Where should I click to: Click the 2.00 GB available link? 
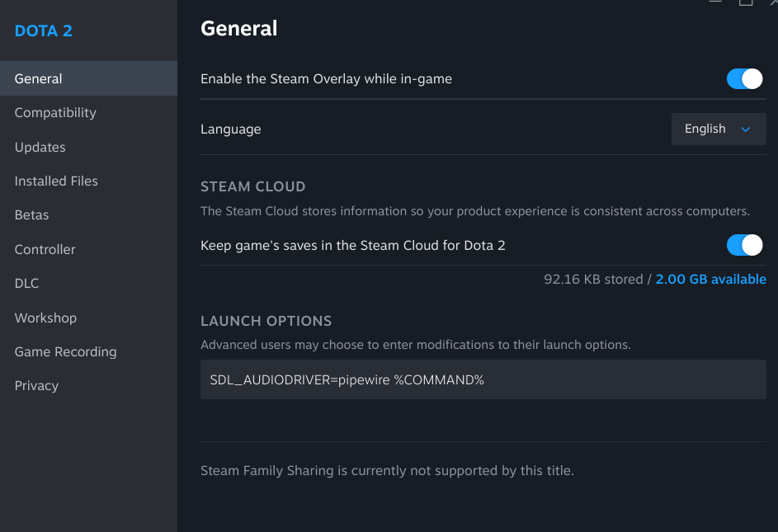click(710, 280)
